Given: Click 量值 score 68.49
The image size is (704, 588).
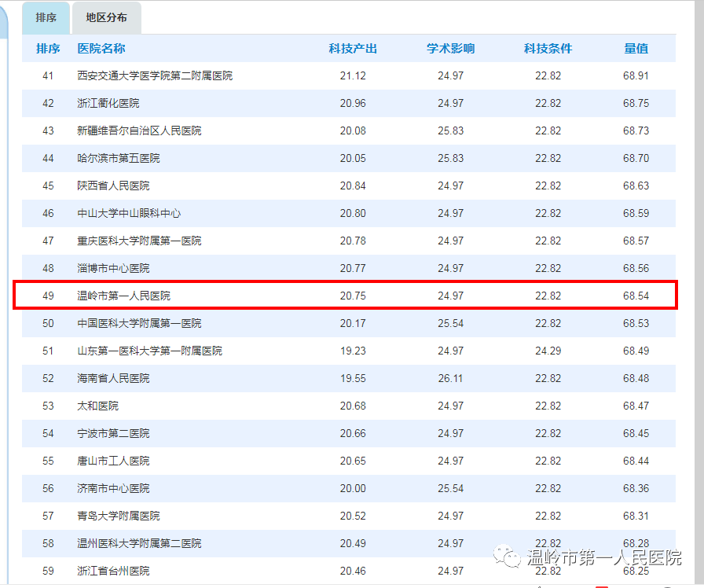Looking at the screenshot, I should pos(636,351).
